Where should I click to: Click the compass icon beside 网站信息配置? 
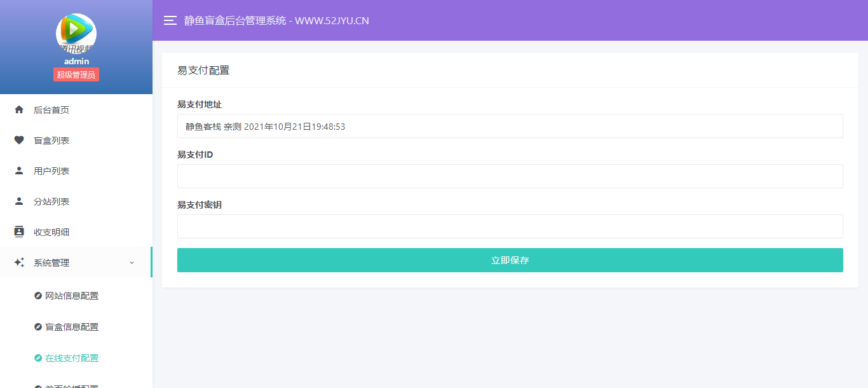[37, 296]
